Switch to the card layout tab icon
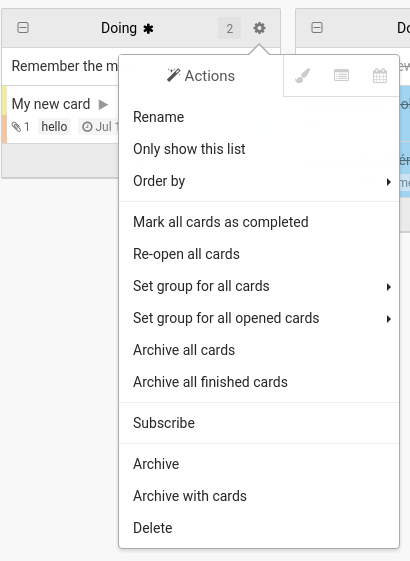The height and width of the screenshot is (561, 410). click(x=341, y=75)
